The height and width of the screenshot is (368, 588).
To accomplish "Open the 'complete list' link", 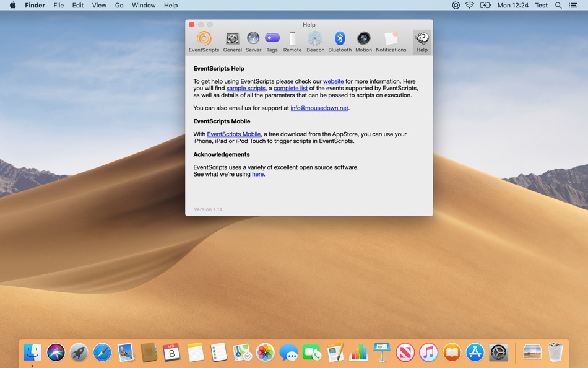I will click(x=291, y=88).
